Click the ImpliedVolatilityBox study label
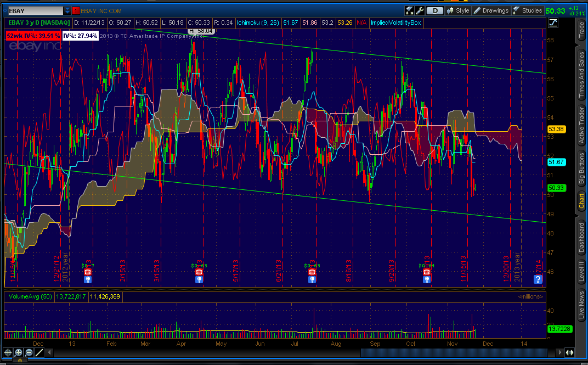This screenshot has width=588, height=365. click(395, 23)
